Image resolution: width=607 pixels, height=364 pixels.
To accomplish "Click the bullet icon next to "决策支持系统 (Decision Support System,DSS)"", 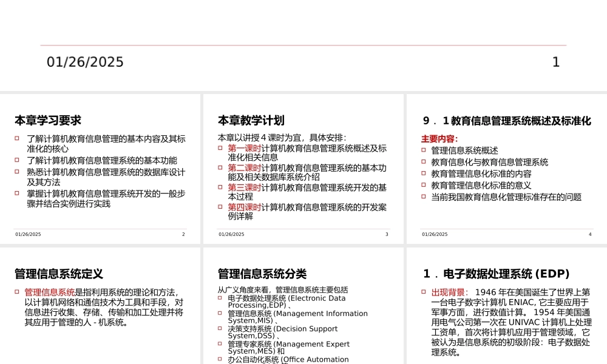I will pyautogui.click(x=219, y=328).
